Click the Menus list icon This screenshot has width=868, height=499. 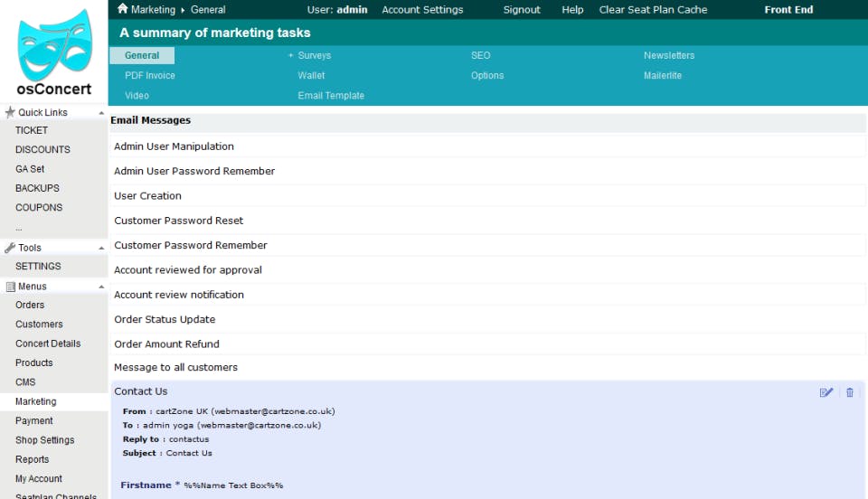(x=10, y=287)
